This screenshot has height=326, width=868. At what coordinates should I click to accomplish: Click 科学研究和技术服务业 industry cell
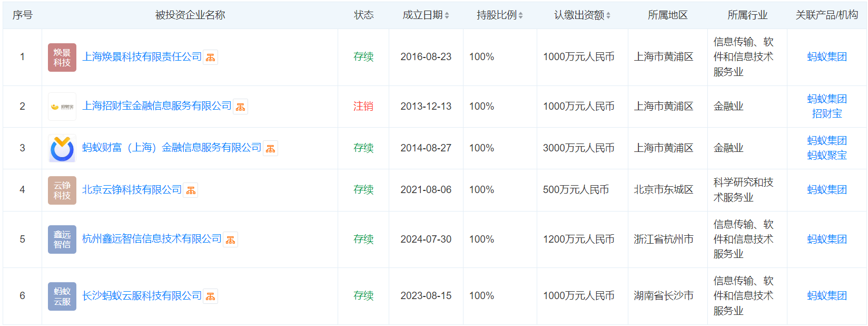click(x=744, y=190)
